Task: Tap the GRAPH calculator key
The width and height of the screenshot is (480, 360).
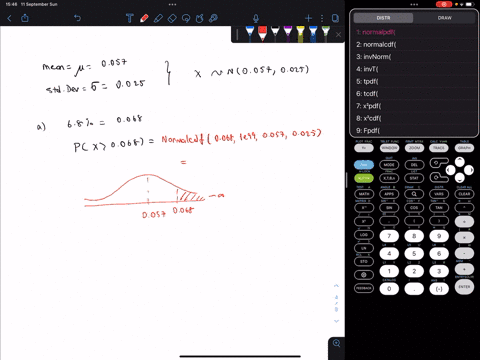Action: (464, 148)
